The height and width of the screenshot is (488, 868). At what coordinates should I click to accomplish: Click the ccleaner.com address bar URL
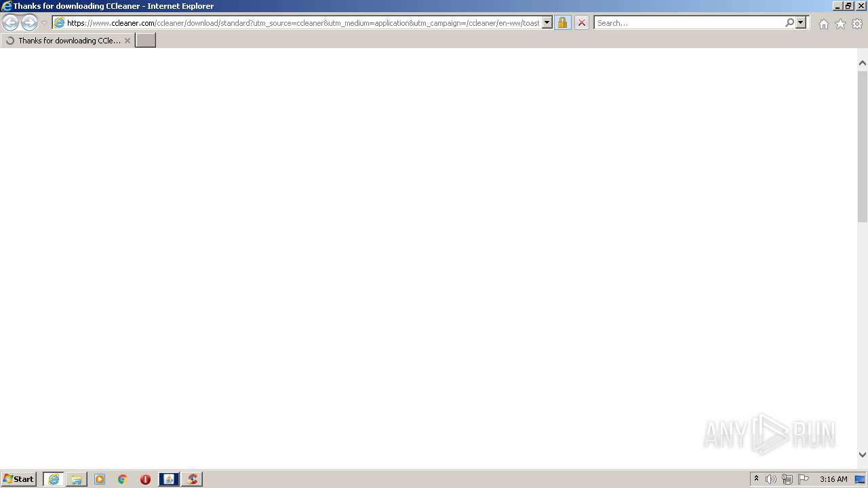pos(302,23)
